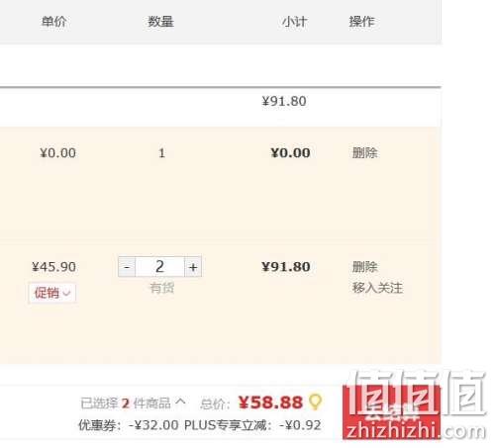The height and width of the screenshot is (448, 495).
Task: Click the ¥58.88 total price
Action: pos(270,403)
